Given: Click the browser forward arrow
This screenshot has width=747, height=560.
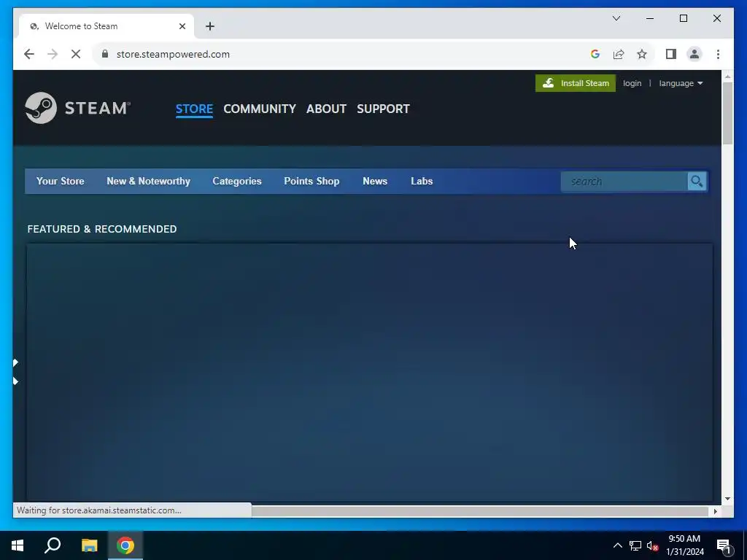Looking at the screenshot, I should pyautogui.click(x=53, y=54).
